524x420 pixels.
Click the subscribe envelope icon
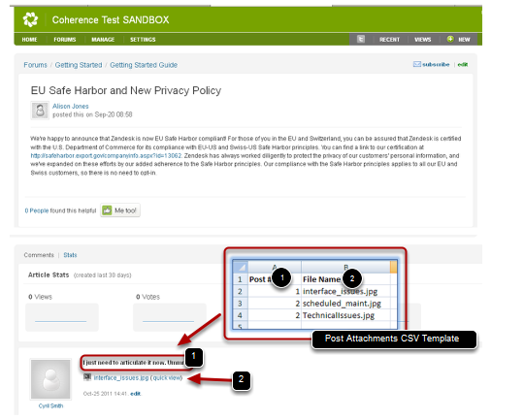click(x=416, y=64)
